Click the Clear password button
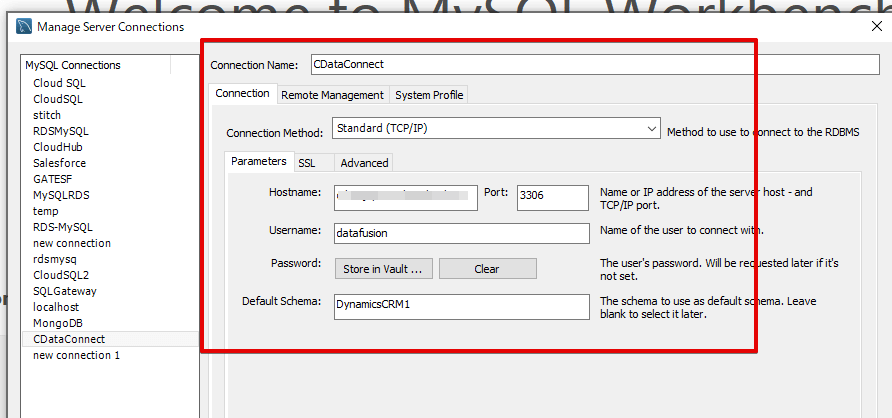This screenshot has height=418, width=892. click(x=487, y=269)
